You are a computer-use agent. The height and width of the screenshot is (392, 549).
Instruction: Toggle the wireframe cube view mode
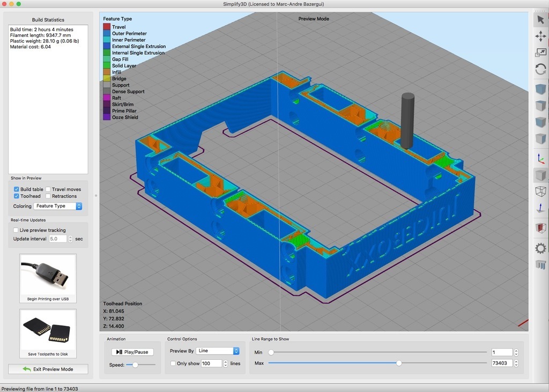coord(541,191)
